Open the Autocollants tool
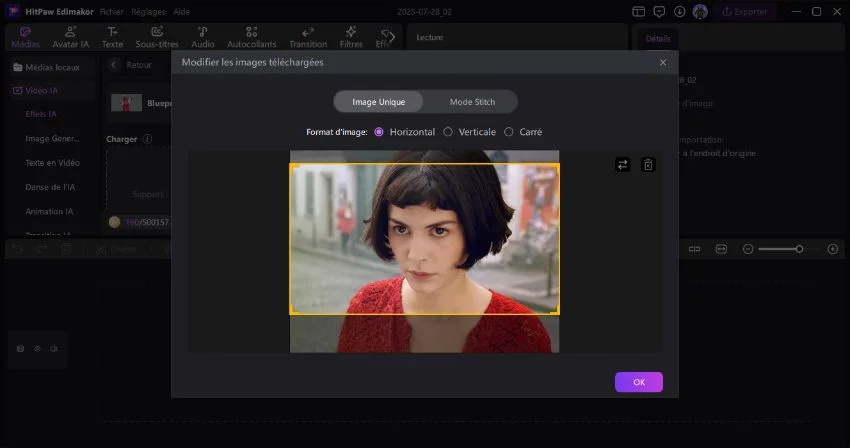 tap(252, 37)
